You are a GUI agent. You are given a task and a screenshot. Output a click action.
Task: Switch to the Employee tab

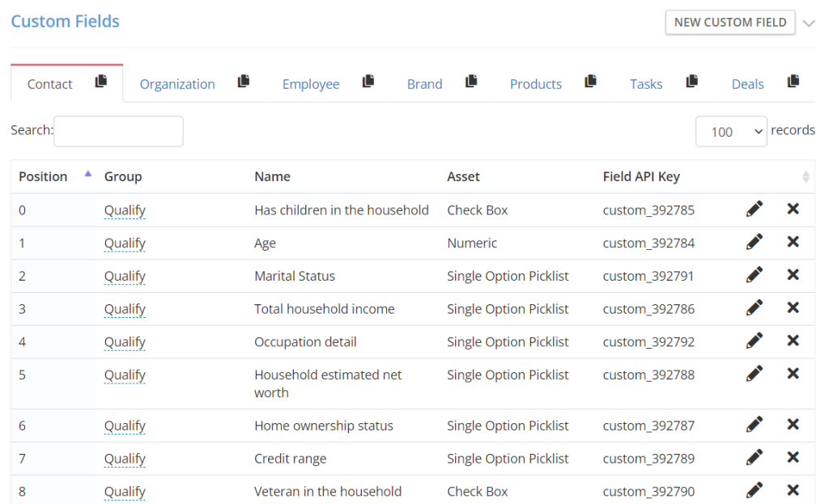(310, 84)
